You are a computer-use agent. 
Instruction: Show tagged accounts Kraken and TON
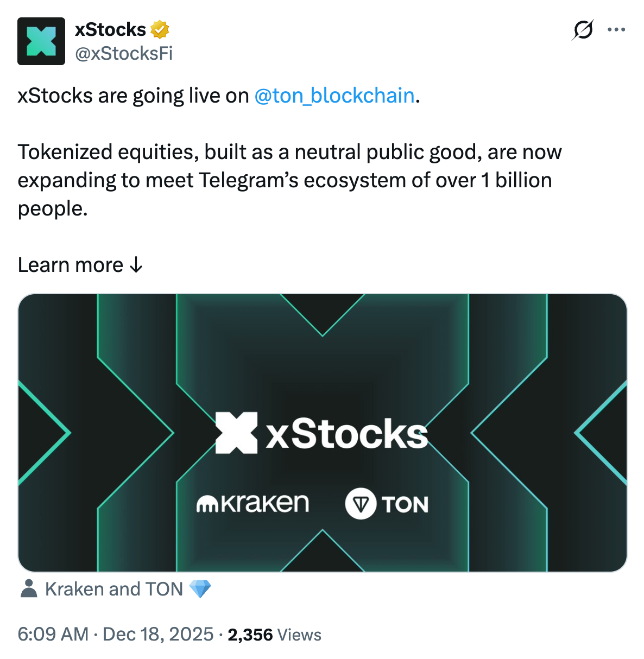(x=114, y=589)
